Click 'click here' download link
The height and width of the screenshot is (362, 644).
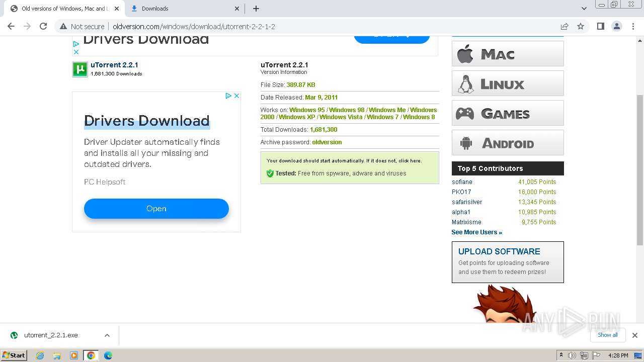click(409, 161)
